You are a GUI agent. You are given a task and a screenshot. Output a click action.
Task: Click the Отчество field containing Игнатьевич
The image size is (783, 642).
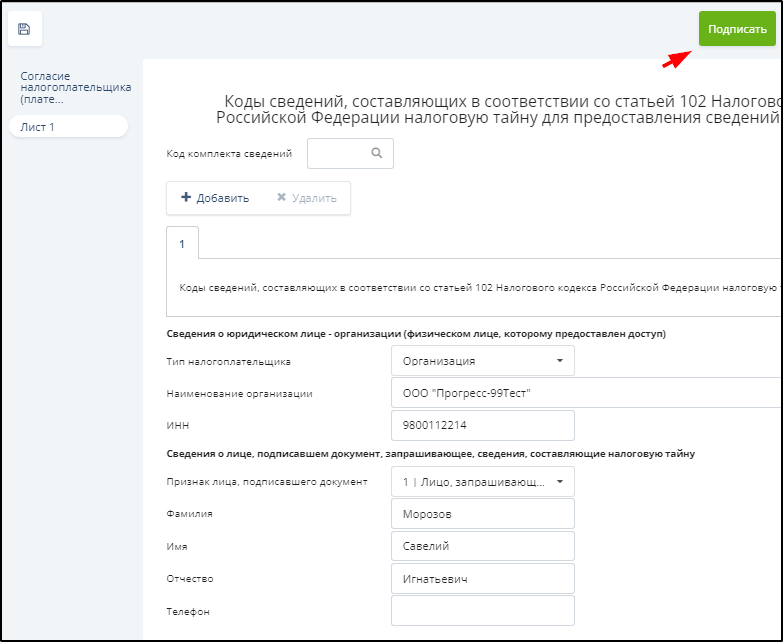(482, 578)
